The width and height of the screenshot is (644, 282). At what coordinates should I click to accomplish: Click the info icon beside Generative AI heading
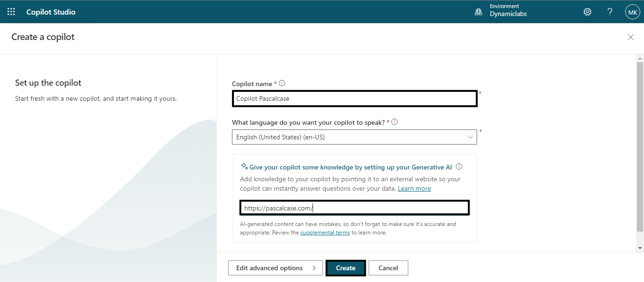point(459,167)
